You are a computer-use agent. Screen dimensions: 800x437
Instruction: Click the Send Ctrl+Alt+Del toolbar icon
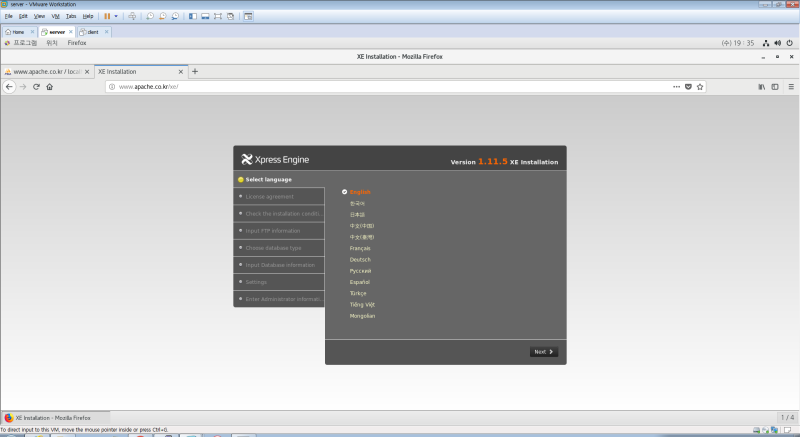[132, 16]
